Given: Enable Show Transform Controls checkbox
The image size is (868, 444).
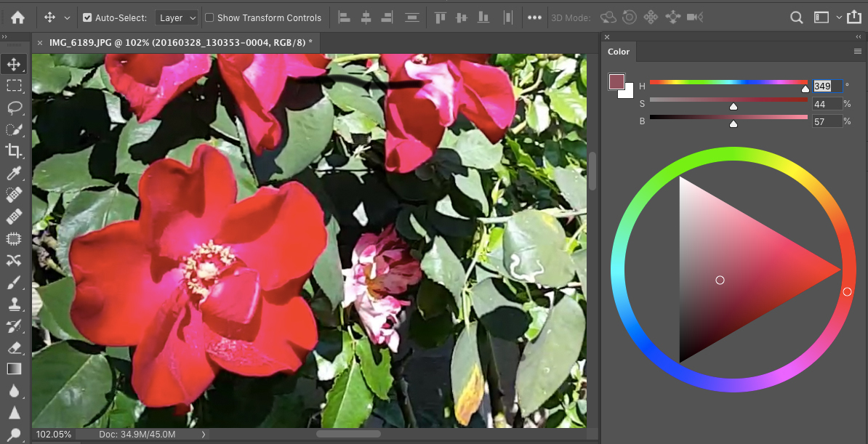Looking at the screenshot, I should [x=209, y=17].
